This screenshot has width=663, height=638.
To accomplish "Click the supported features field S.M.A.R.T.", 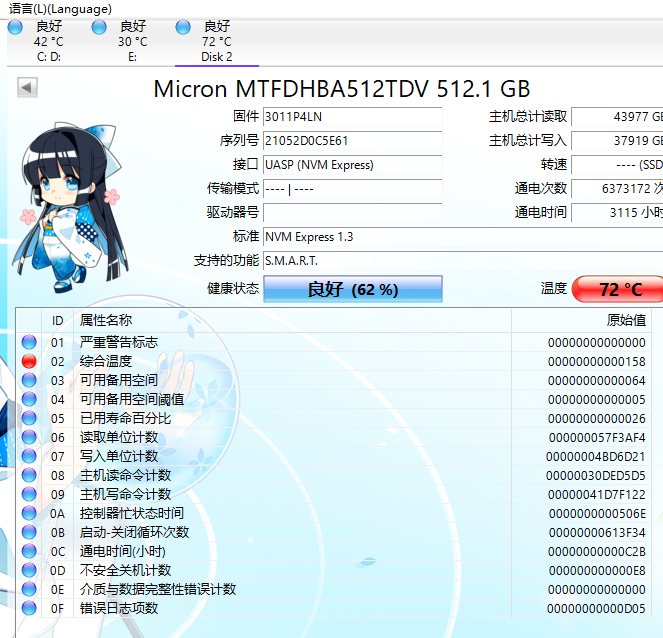I will pos(463,260).
